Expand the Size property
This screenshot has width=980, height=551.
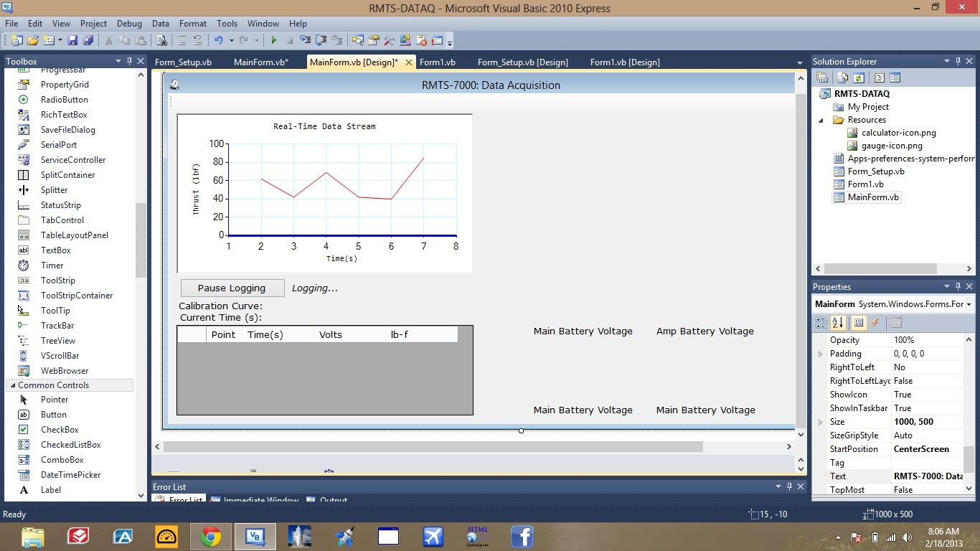820,422
